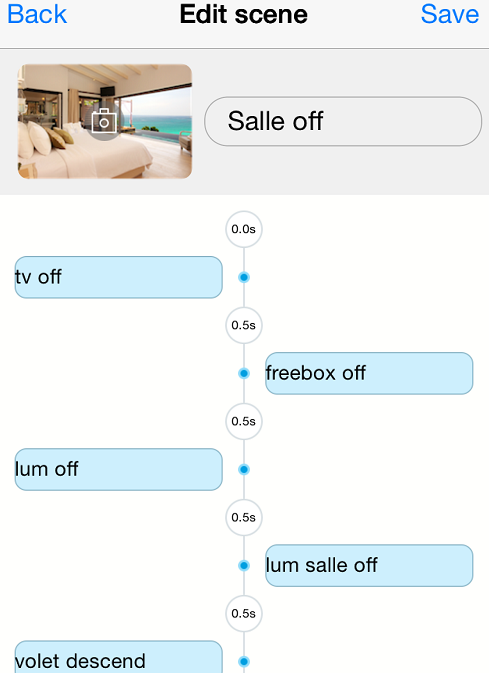489x673 pixels.
Task: Click the blue dot beside 'volet descend'
Action: [244, 662]
